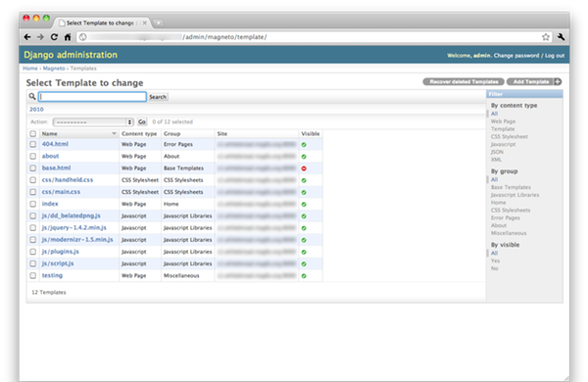Open the js/plugins.js template link

pos(60,252)
